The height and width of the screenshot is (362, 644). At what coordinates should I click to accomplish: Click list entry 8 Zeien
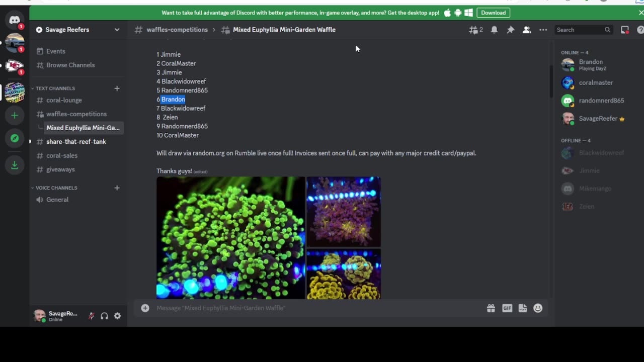167,117
